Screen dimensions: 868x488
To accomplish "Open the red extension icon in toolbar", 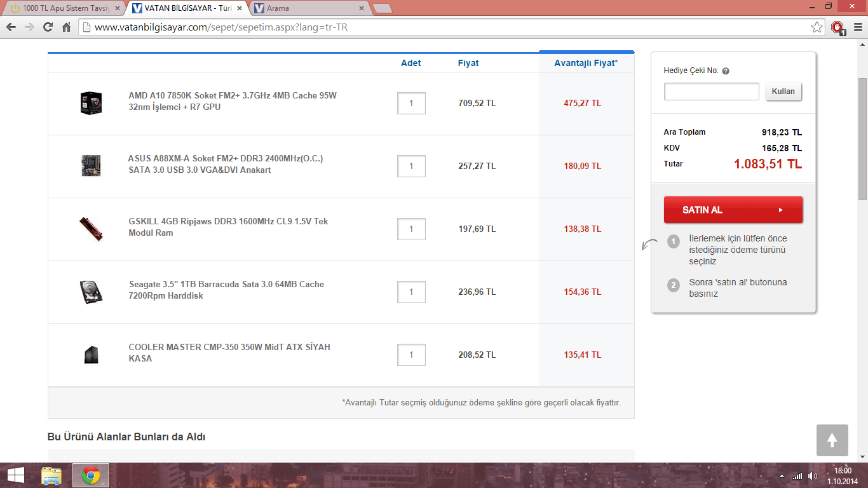I will point(838,27).
